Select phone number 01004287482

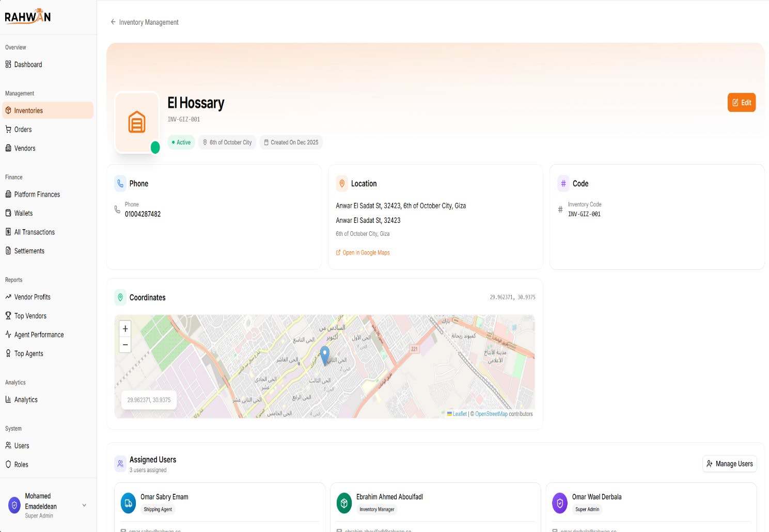(143, 214)
